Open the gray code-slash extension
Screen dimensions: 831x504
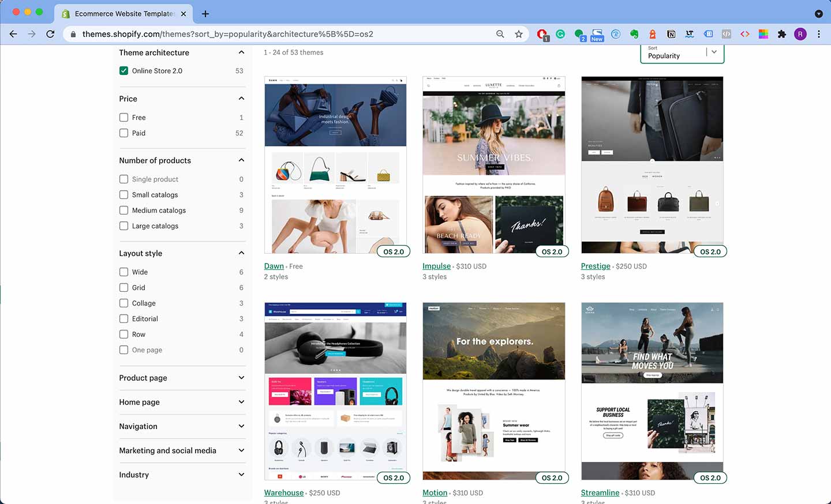pos(727,34)
